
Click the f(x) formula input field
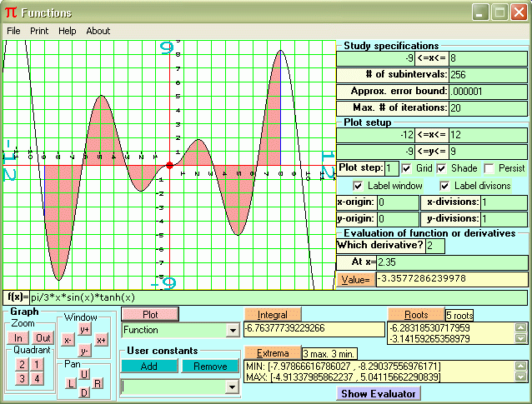[275, 297]
